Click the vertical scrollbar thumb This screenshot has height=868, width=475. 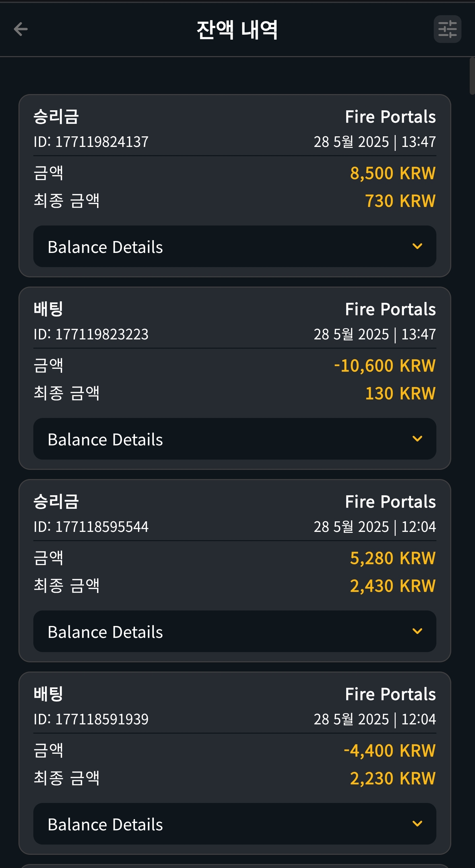coord(472,76)
